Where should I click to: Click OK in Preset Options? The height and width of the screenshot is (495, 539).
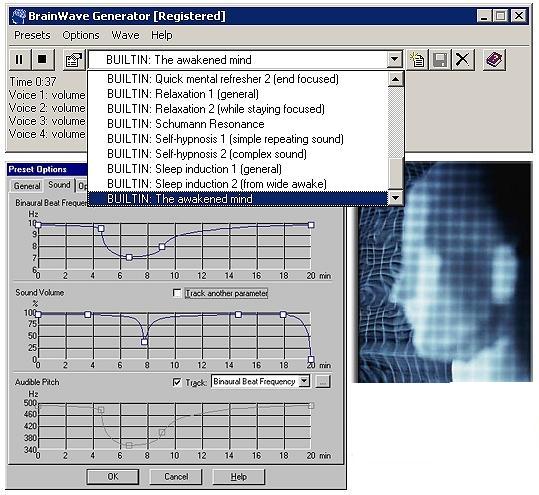tap(112, 476)
